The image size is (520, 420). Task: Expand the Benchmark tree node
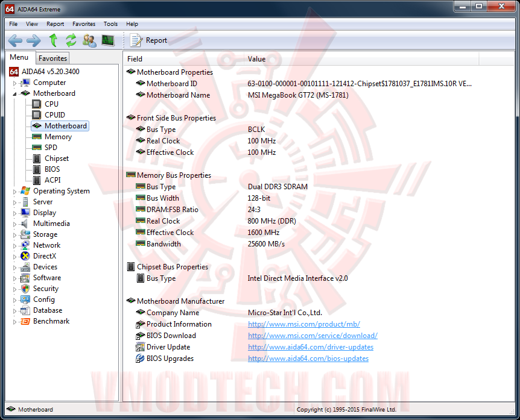[14, 322]
